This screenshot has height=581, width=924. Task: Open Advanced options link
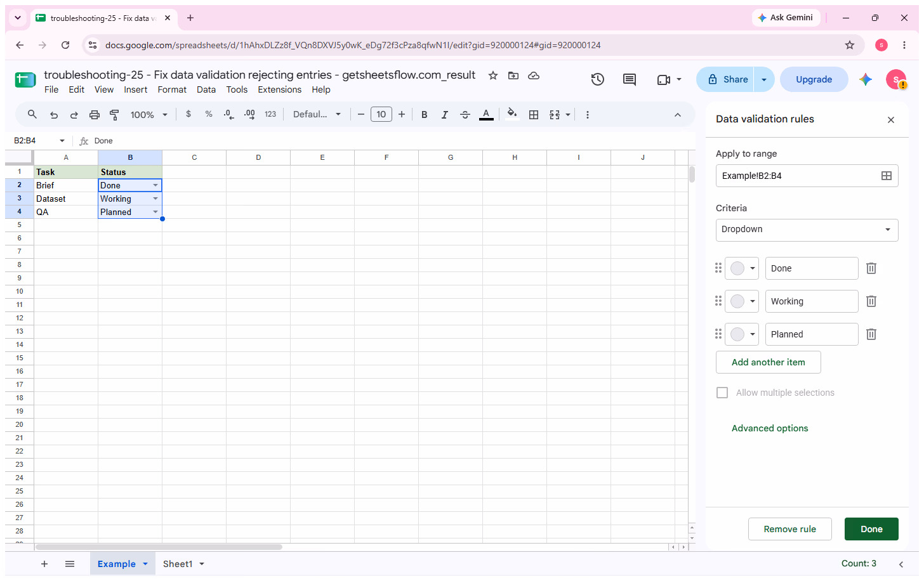[770, 428]
